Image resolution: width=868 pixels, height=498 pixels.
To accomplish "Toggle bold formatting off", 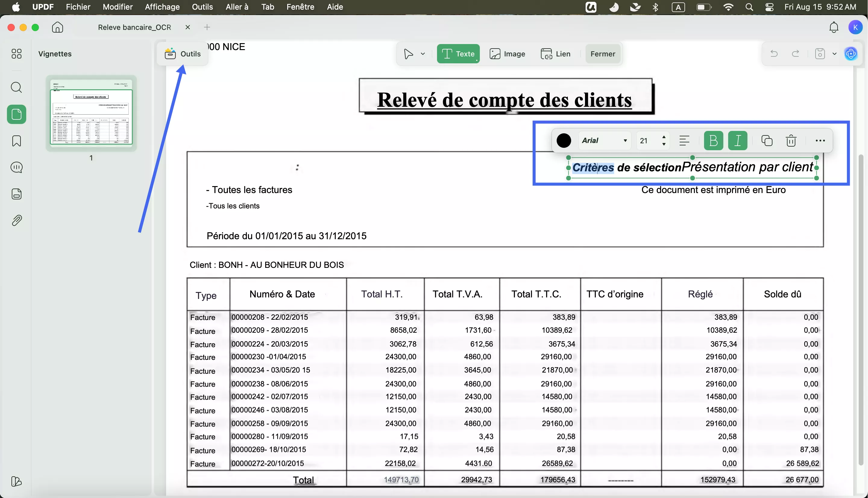I will coord(713,141).
